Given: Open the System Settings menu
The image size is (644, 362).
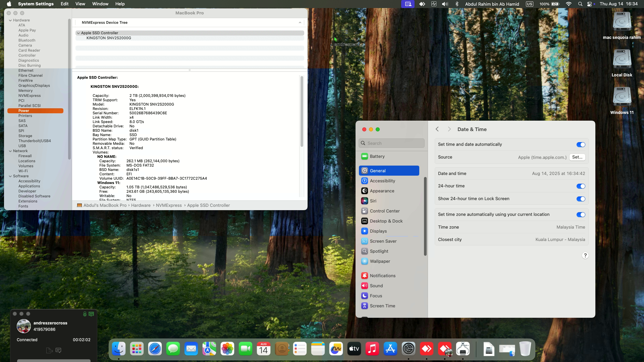Looking at the screenshot, I should [x=36, y=4].
